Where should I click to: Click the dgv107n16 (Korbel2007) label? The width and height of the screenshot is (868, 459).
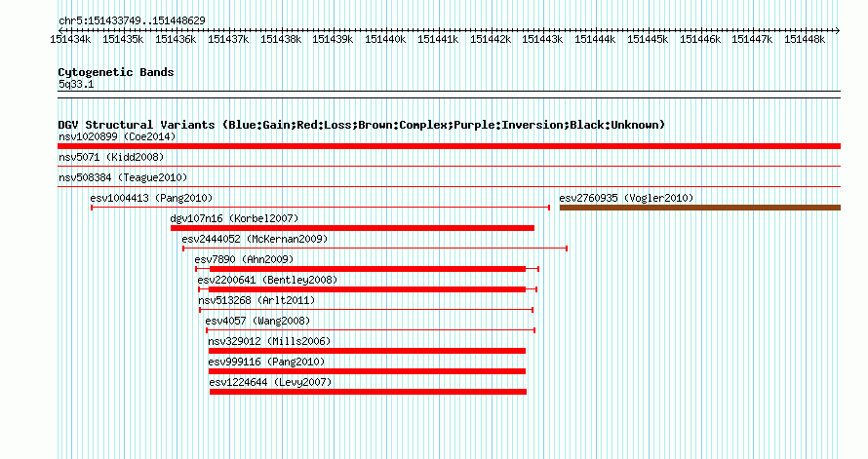pyautogui.click(x=234, y=218)
